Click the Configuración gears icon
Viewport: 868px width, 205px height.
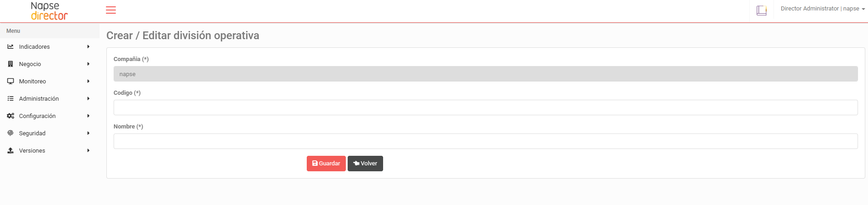click(10, 116)
